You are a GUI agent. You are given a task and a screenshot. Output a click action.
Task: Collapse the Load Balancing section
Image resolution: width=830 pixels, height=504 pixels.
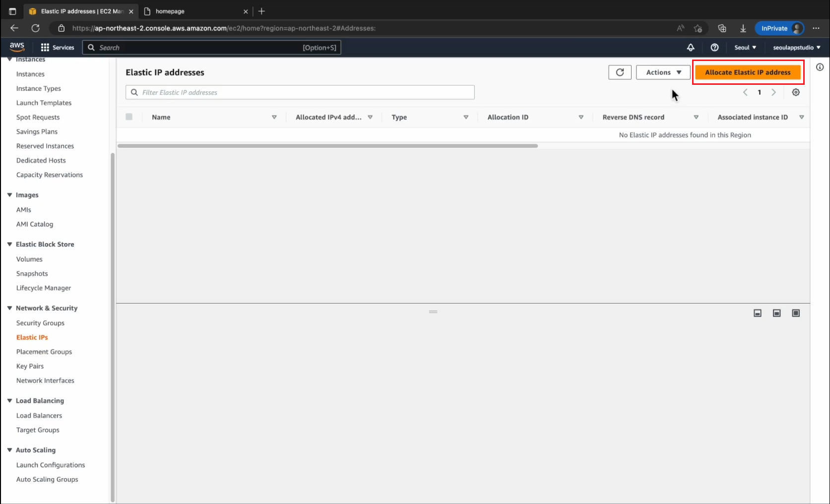pos(9,400)
